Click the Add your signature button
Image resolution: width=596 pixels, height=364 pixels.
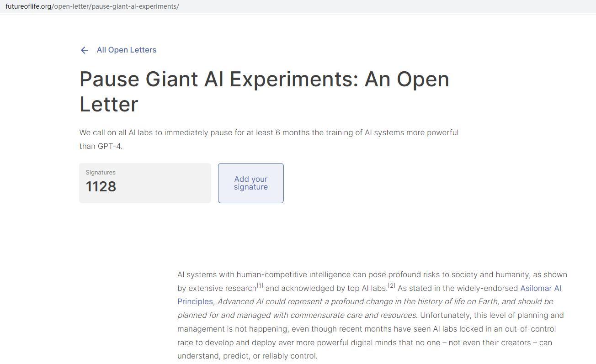click(x=251, y=183)
